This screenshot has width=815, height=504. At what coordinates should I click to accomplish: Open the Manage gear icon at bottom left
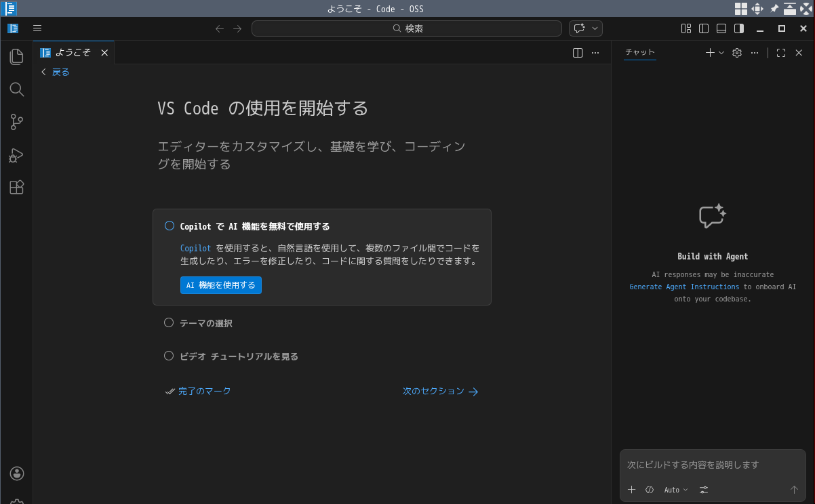(17, 501)
